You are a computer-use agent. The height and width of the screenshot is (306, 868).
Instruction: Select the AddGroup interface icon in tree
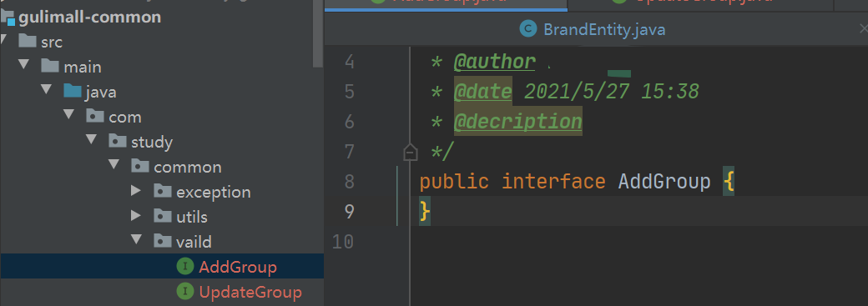tap(184, 267)
